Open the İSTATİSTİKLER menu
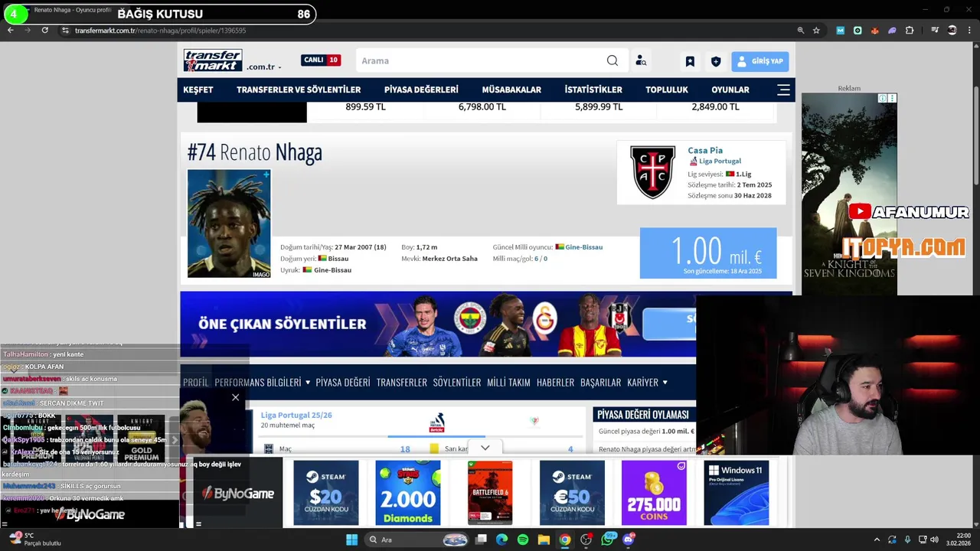The width and height of the screenshot is (980, 551). pyautogui.click(x=593, y=90)
